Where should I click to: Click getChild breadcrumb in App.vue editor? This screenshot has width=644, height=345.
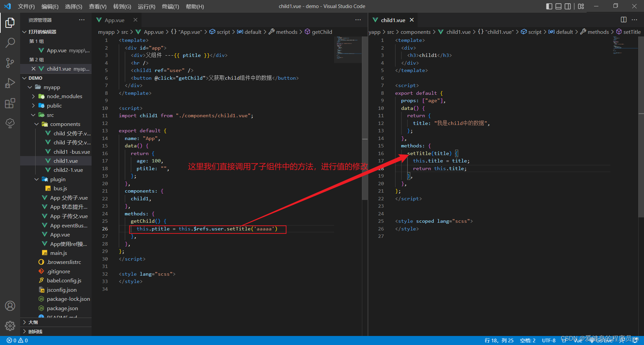coord(322,32)
